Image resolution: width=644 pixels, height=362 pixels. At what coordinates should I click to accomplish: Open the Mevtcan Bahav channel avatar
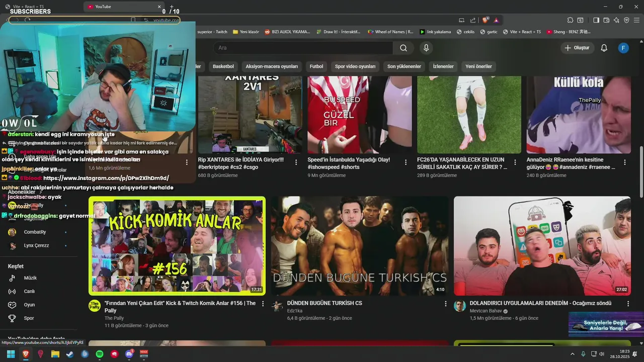460,306
